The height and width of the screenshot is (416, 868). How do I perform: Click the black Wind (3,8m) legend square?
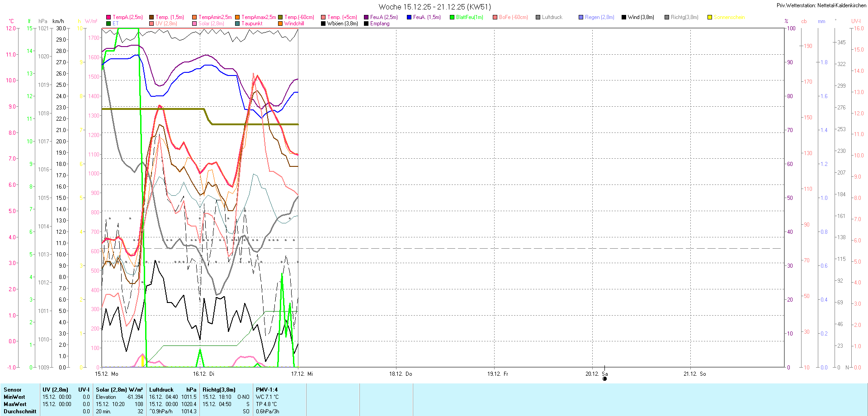tap(624, 17)
